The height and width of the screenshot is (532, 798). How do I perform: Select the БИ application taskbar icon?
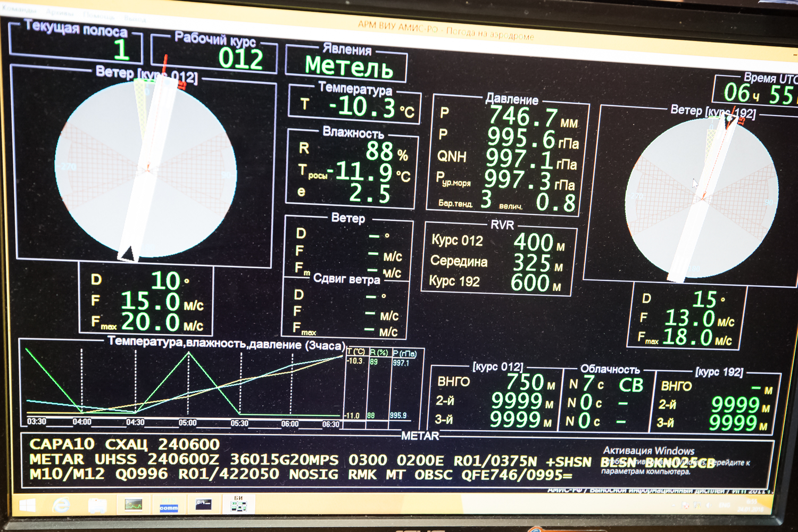[x=238, y=504]
